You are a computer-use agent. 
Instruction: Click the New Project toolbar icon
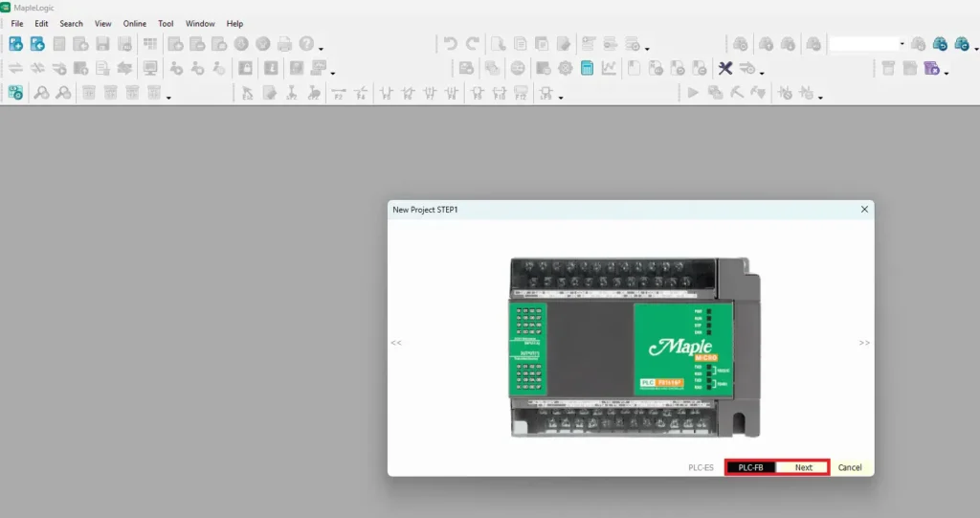15,44
